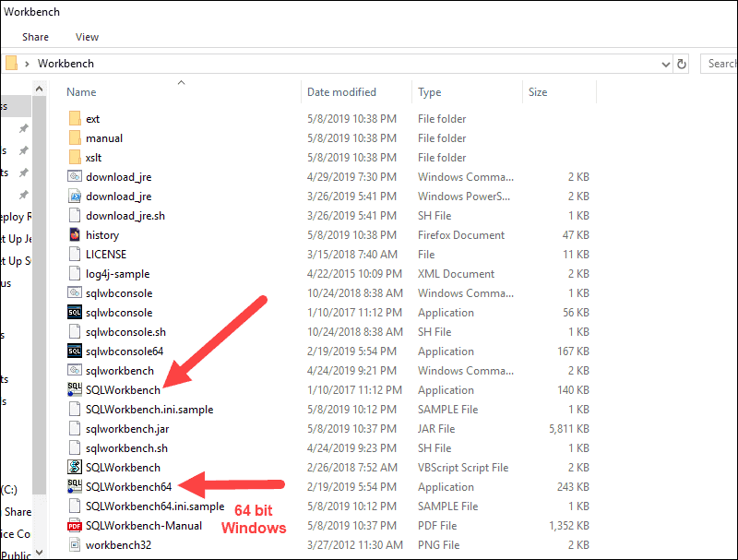The image size is (738, 560).
Task: Sort files by the Name column header
Action: (81, 92)
